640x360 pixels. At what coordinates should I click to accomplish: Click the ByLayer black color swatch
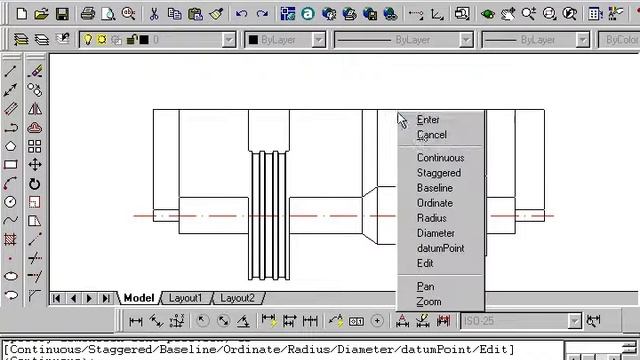253,40
